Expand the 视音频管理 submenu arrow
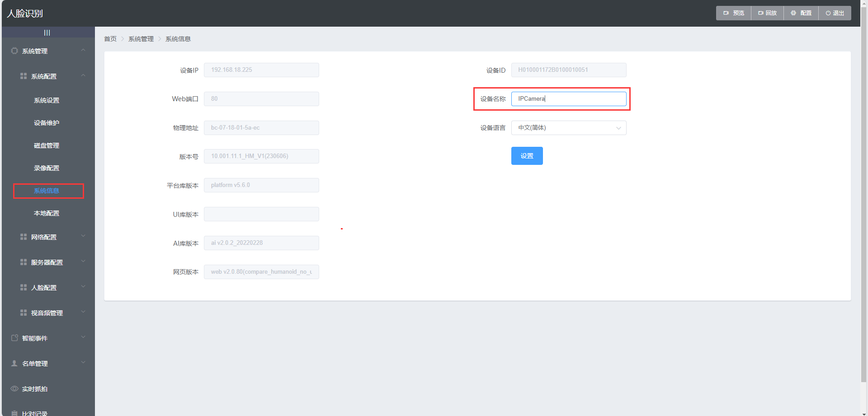This screenshot has width=868, height=416. click(x=83, y=312)
